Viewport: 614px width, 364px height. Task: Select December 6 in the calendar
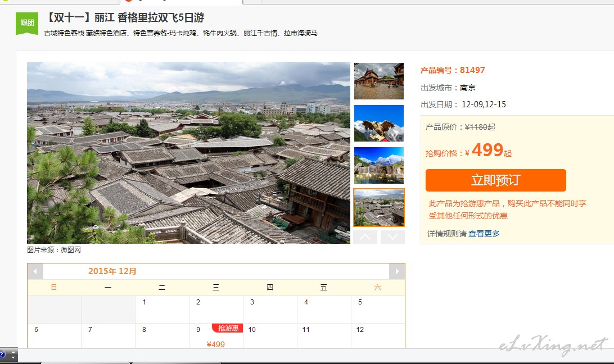coord(55,336)
